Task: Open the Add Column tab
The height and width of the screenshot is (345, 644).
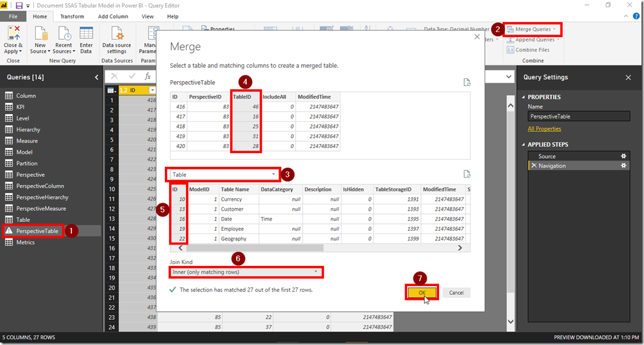Action: pyautogui.click(x=113, y=16)
